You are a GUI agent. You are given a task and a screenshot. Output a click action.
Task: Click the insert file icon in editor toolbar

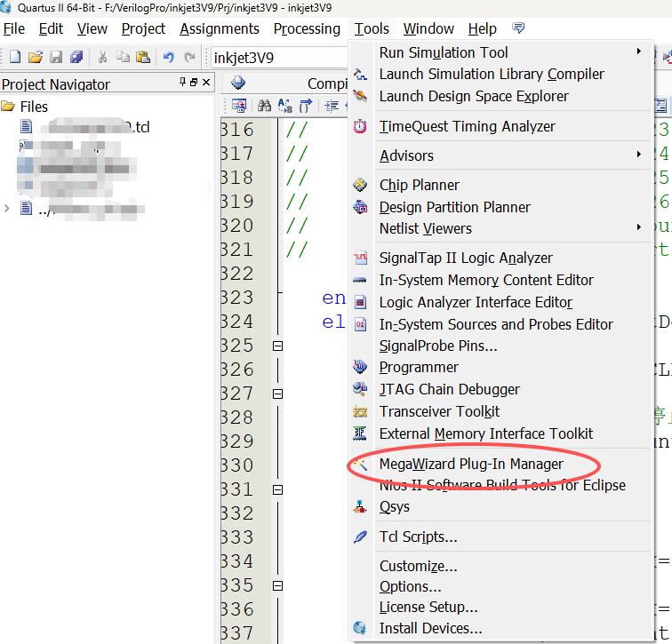point(239,106)
